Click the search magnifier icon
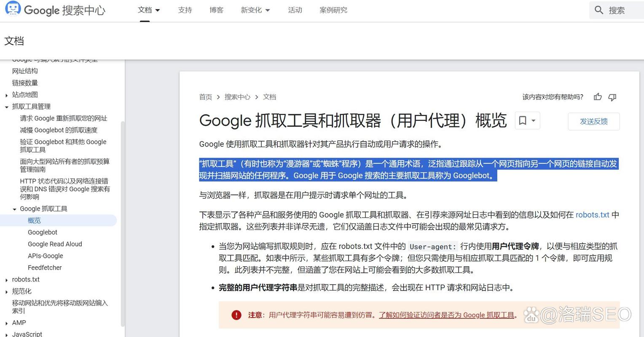Viewport: 644px width, 337px height. pyautogui.click(x=599, y=10)
